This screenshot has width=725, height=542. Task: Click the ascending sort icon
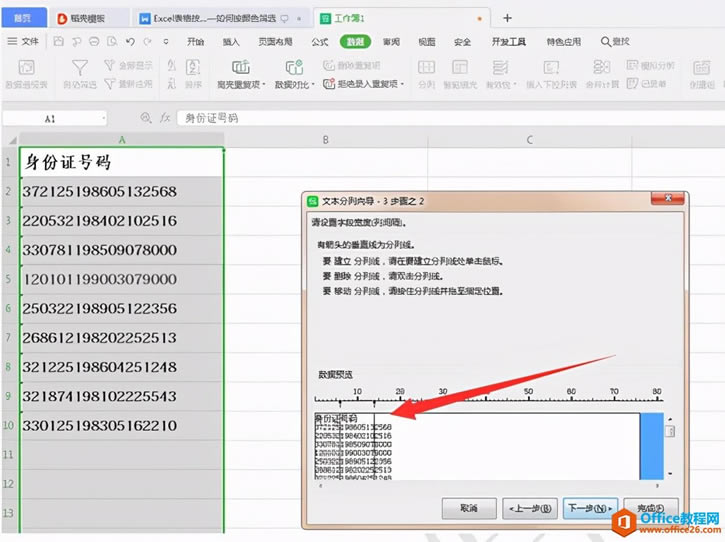[x=171, y=65]
